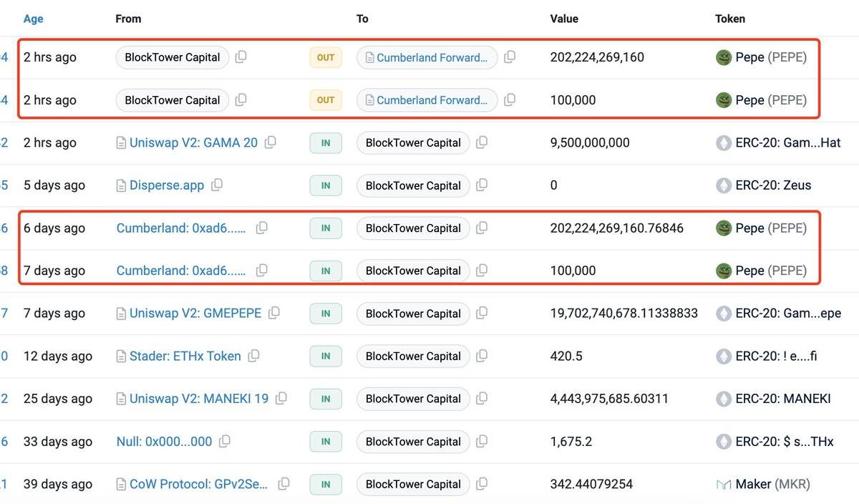Screen dimensions: 859x504
Task: Copy Stader: ETHx Token address
Action: click(x=253, y=356)
